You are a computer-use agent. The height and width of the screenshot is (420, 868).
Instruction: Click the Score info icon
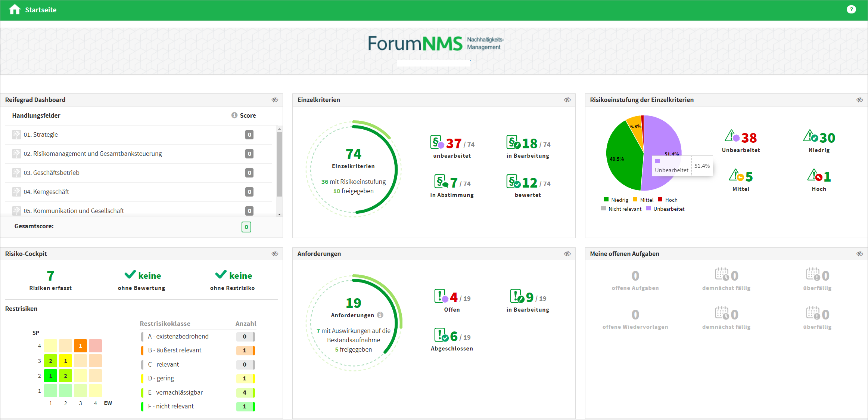point(234,115)
